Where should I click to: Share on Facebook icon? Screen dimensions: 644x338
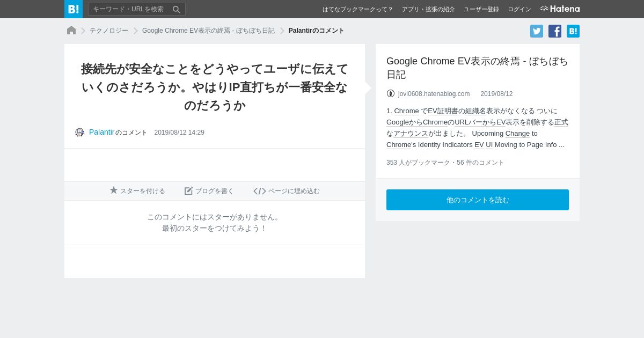tap(555, 31)
